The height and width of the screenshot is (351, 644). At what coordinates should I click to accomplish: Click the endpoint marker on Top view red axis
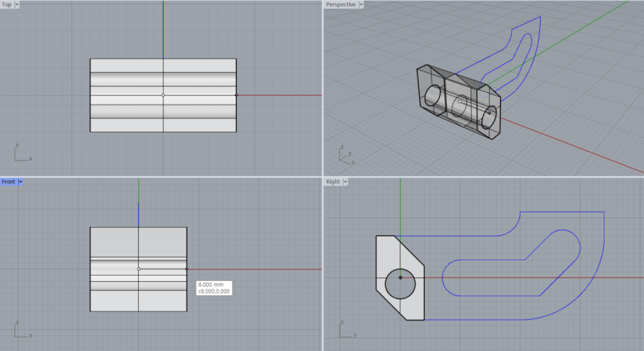tap(236, 95)
